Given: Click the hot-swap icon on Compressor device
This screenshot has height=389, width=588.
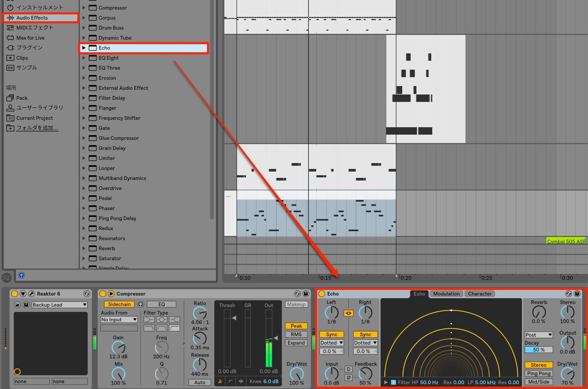Looking at the screenshot, I should pos(297,293).
